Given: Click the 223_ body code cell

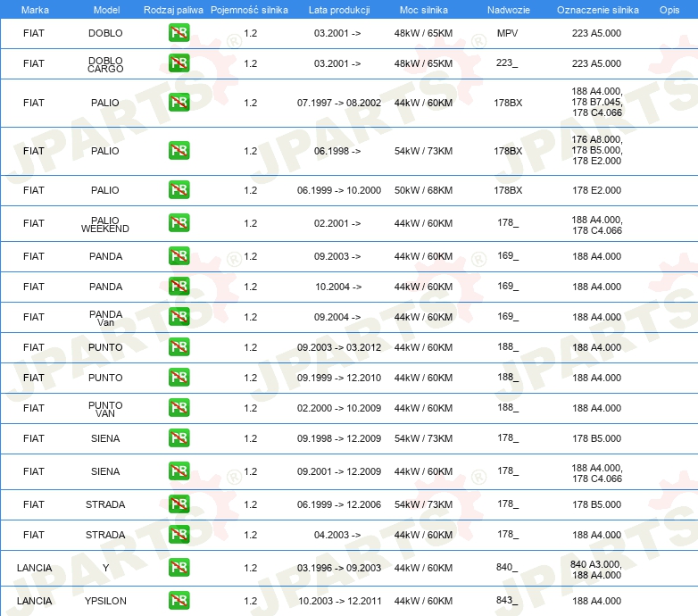Looking at the screenshot, I should 507,63.
